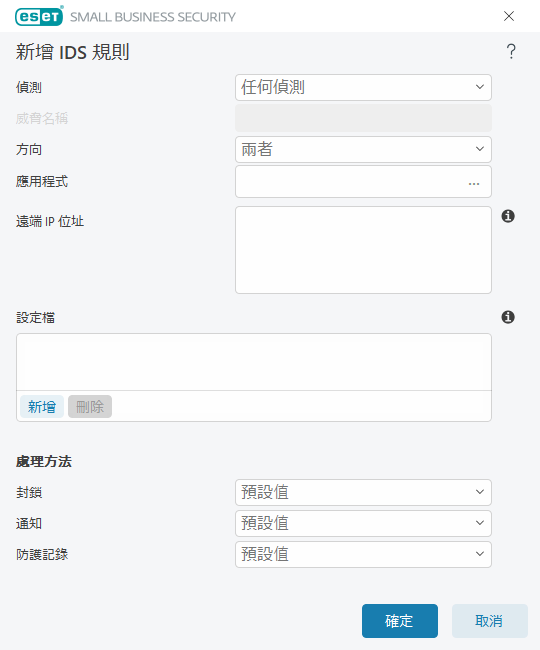Click the question mark help icon
Image resolution: width=540 pixels, height=650 pixels.
coord(511,52)
